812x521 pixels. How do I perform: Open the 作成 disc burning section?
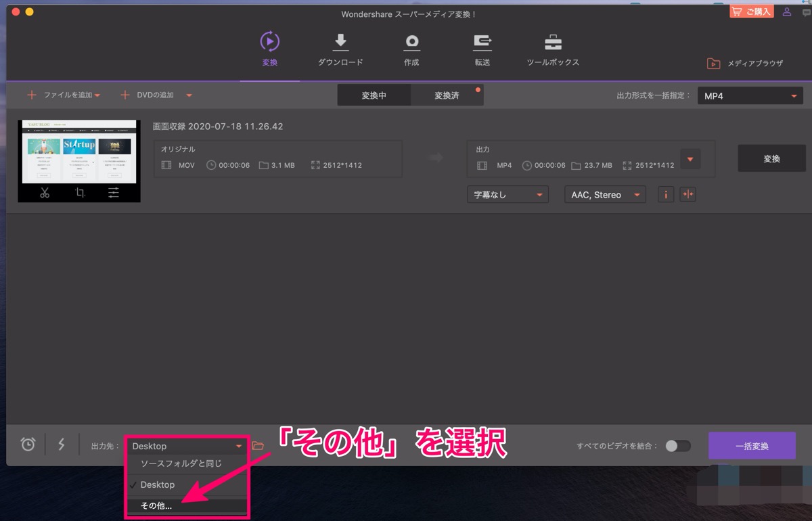click(x=411, y=42)
